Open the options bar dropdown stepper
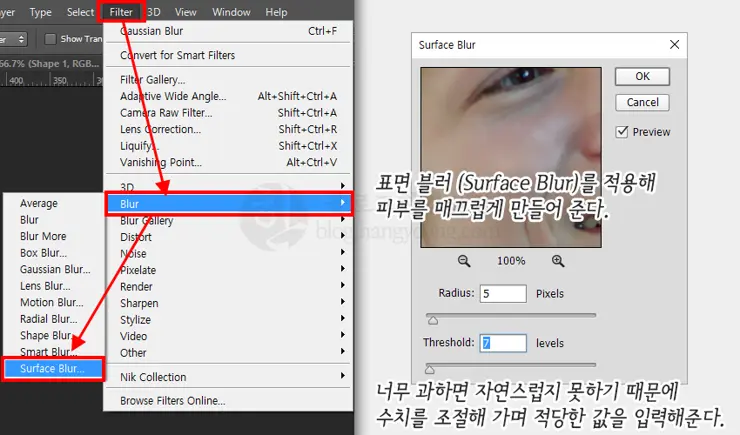The image size is (740, 435). click(21, 39)
